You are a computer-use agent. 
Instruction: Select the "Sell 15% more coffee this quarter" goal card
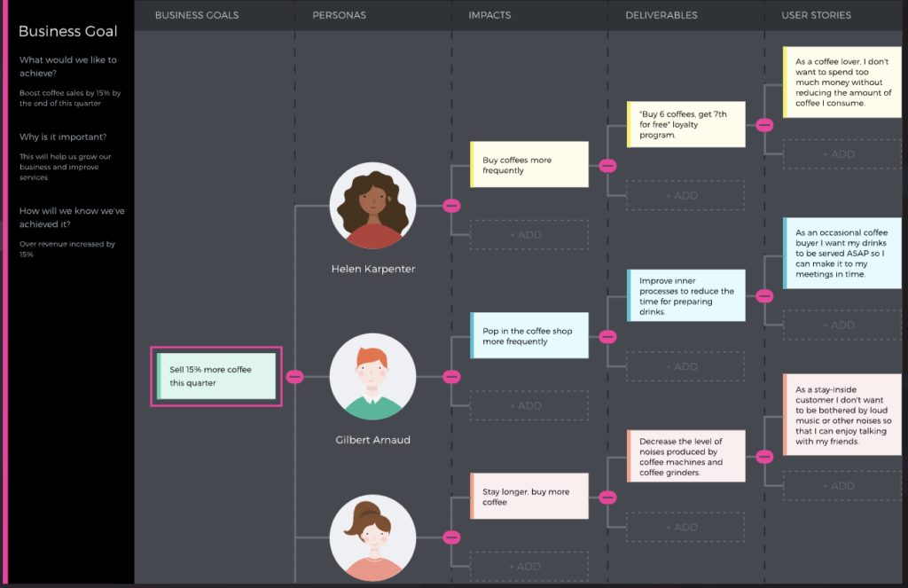[216, 376]
